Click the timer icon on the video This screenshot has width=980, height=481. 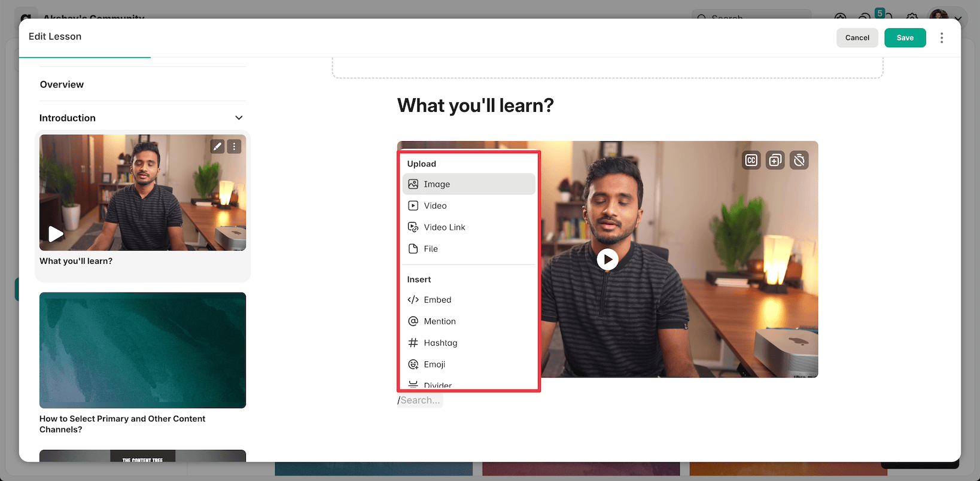click(799, 160)
